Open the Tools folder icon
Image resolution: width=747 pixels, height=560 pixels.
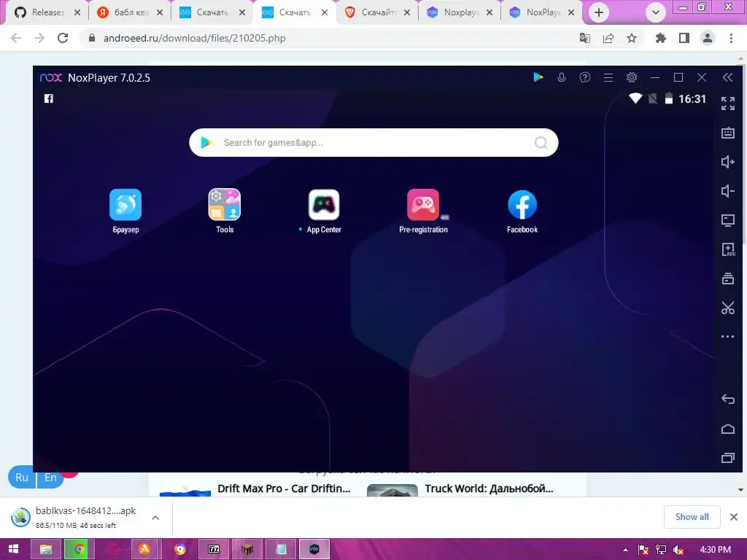click(225, 205)
